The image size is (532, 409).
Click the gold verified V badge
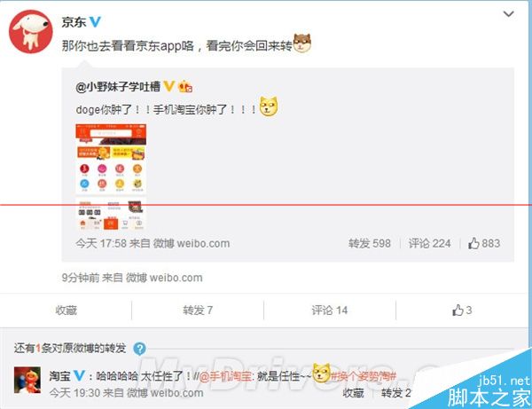(x=168, y=86)
